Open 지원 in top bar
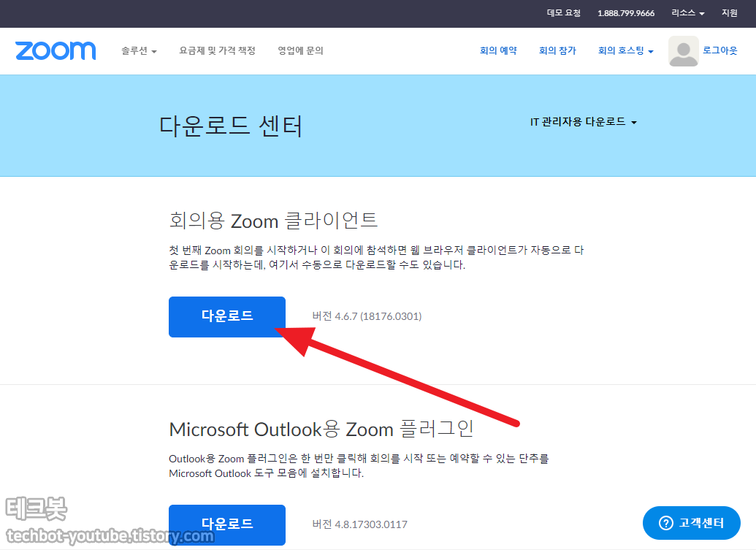 730,13
